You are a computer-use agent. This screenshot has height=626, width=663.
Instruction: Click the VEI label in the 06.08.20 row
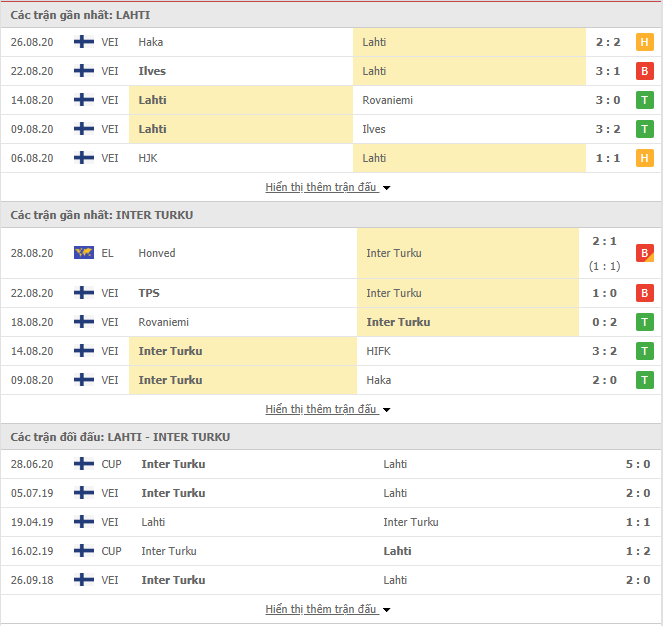tap(110, 158)
